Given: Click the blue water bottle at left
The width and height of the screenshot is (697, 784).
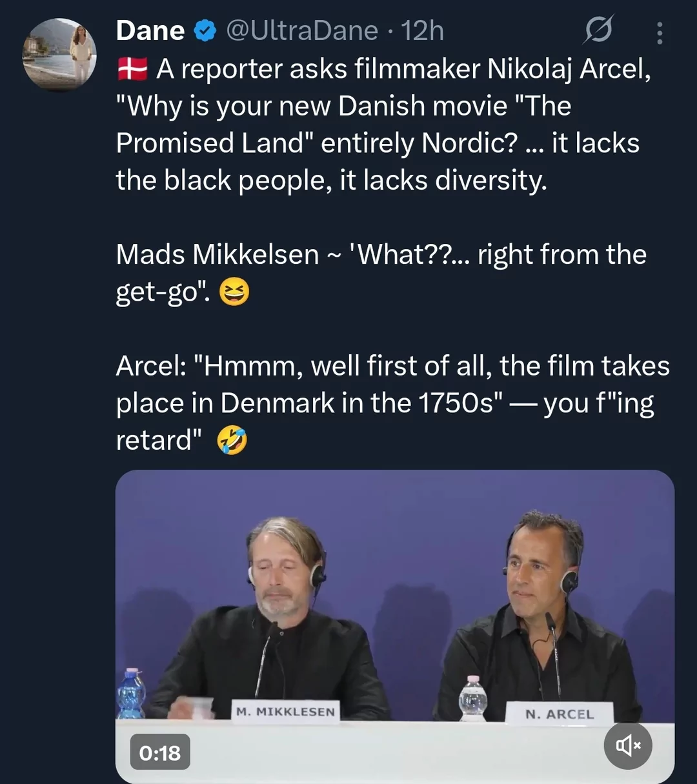Looking at the screenshot, I should tap(131, 694).
